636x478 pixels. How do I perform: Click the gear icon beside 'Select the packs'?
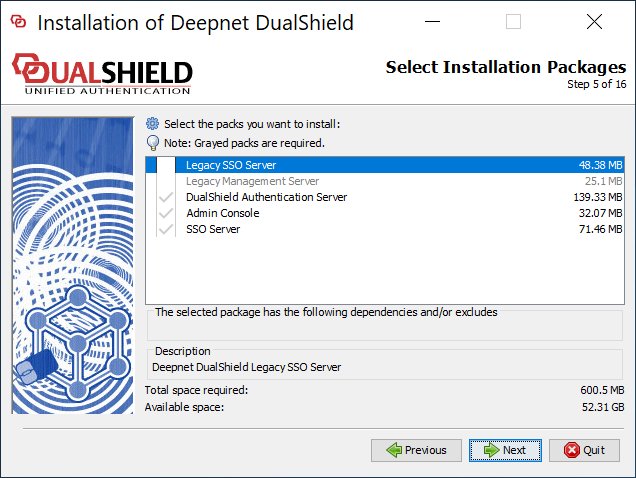(x=153, y=124)
